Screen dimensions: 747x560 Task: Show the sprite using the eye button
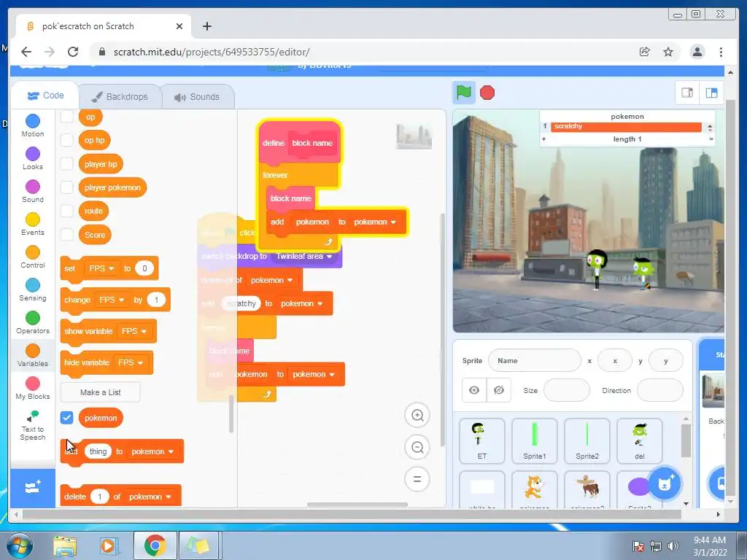[x=474, y=391]
